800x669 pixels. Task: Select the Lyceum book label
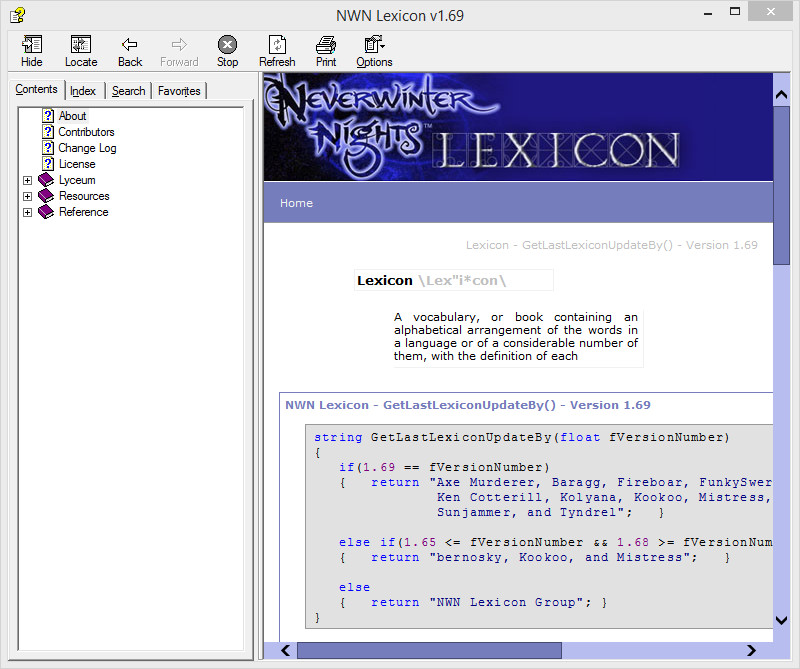[x=77, y=180]
